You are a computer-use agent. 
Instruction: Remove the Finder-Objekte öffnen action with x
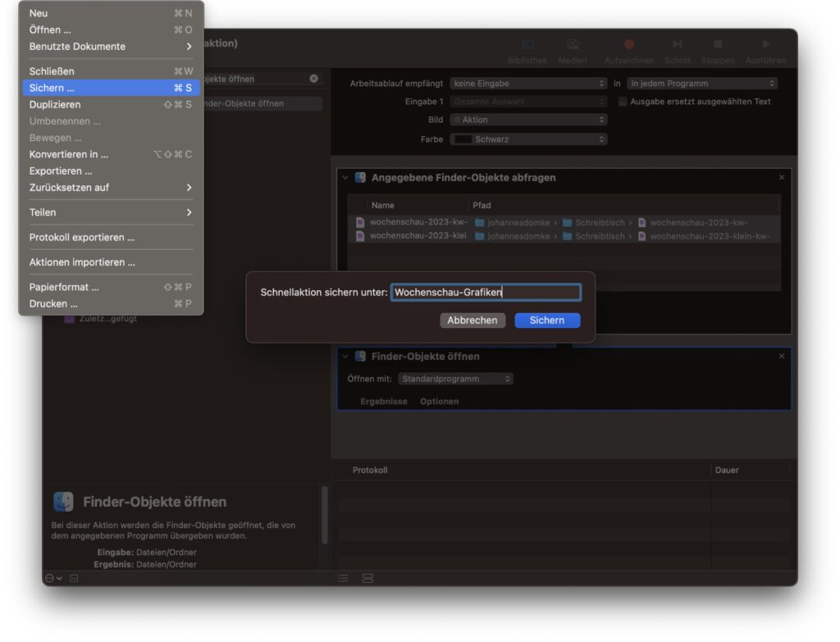tap(781, 357)
